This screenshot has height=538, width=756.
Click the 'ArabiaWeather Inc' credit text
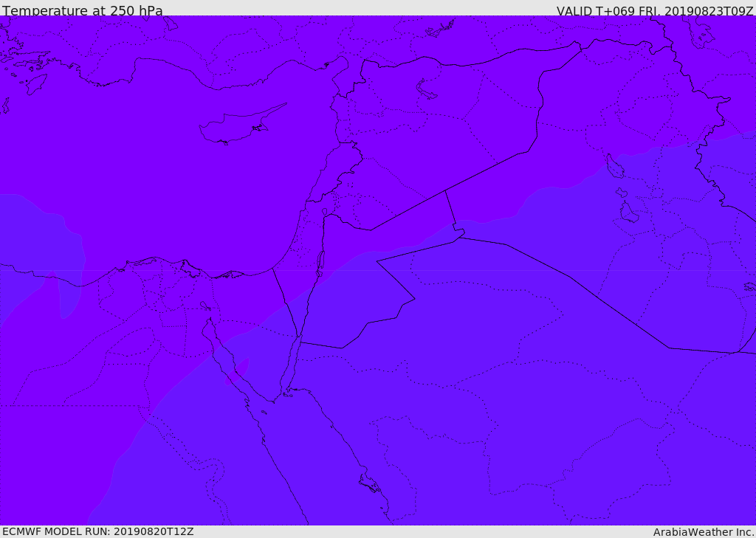click(x=703, y=532)
